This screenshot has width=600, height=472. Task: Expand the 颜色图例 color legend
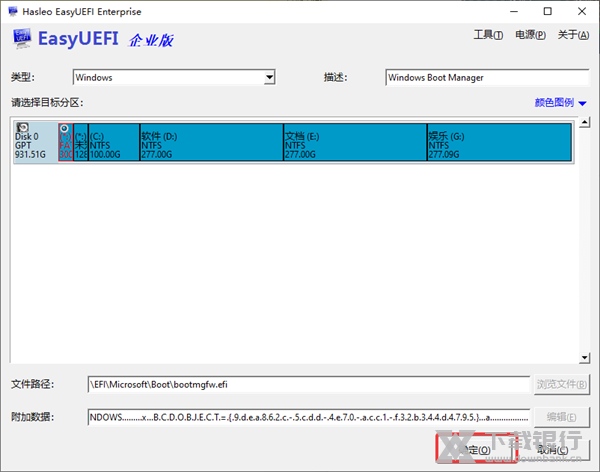(x=560, y=103)
